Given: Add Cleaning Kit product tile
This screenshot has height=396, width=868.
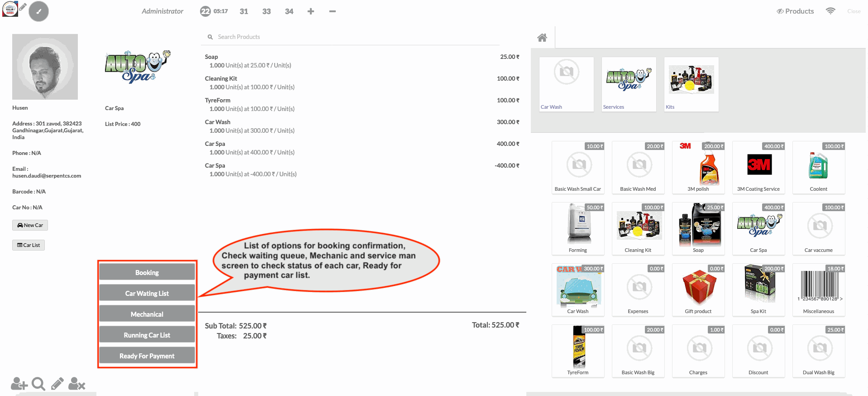Looking at the screenshot, I should tap(638, 229).
